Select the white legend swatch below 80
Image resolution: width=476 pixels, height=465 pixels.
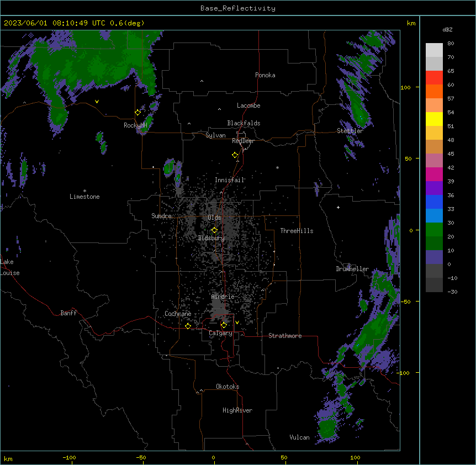pos(434,50)
